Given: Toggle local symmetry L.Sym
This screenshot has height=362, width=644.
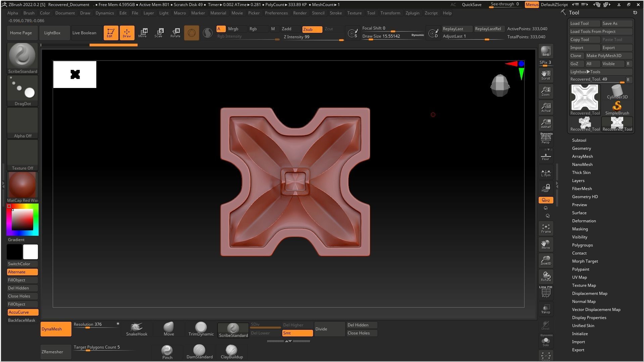Looking at the screenshot, I should click(x=546, y=173).
